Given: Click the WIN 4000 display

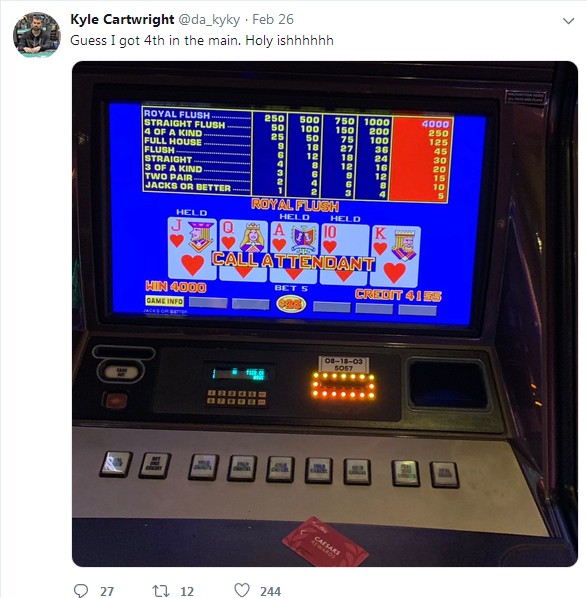Looking at the screenshot, I should pyautogui.click(x=176, y=286).
